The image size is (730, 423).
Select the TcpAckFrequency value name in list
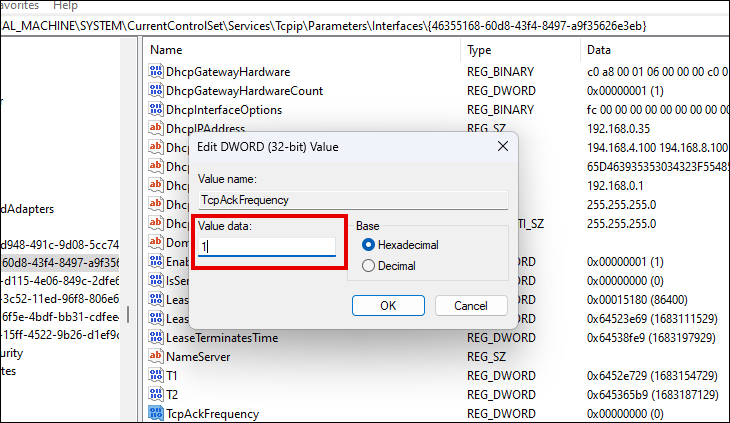tap(212, 414)
